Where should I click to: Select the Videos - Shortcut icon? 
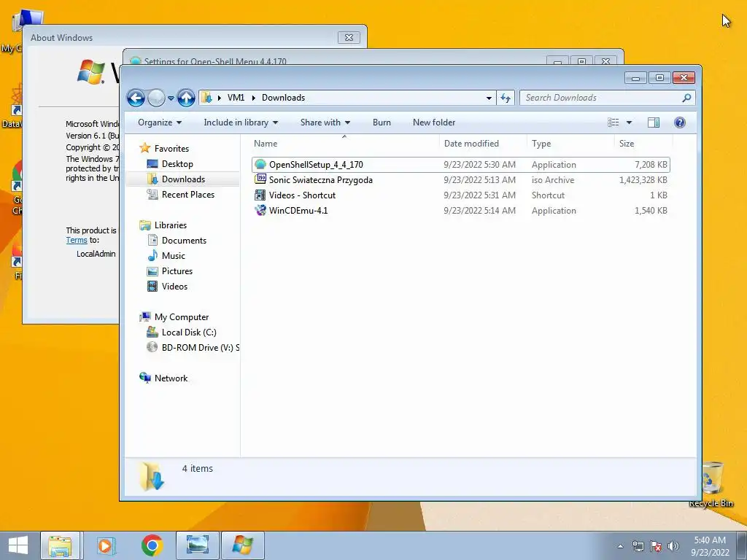click(260, 195)
